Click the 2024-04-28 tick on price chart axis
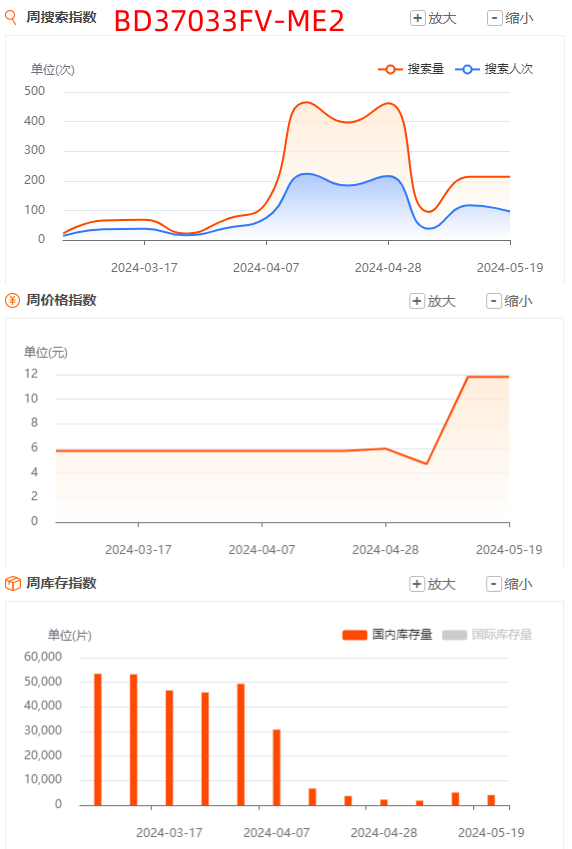Screen dimensions: 572x849 coord(386,550)
